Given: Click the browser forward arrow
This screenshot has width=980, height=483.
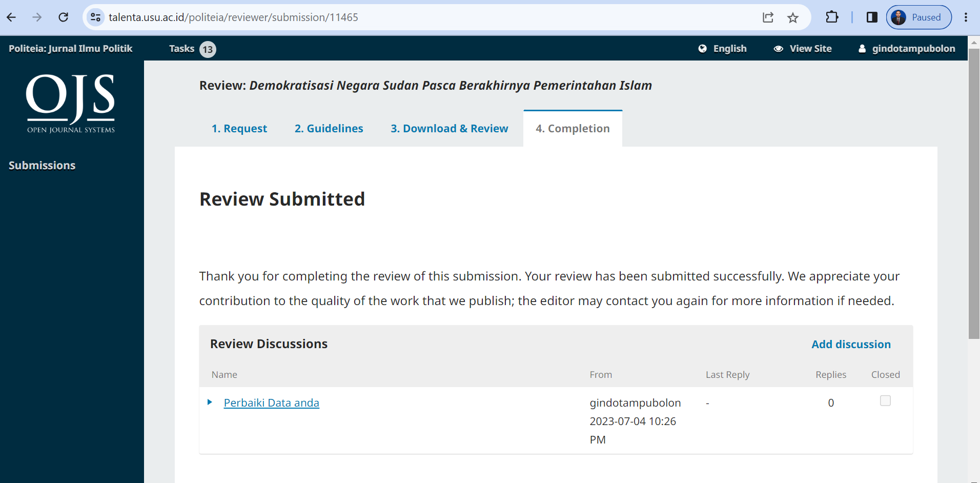Looking at the screenshot, I should (x=37, y=17).
